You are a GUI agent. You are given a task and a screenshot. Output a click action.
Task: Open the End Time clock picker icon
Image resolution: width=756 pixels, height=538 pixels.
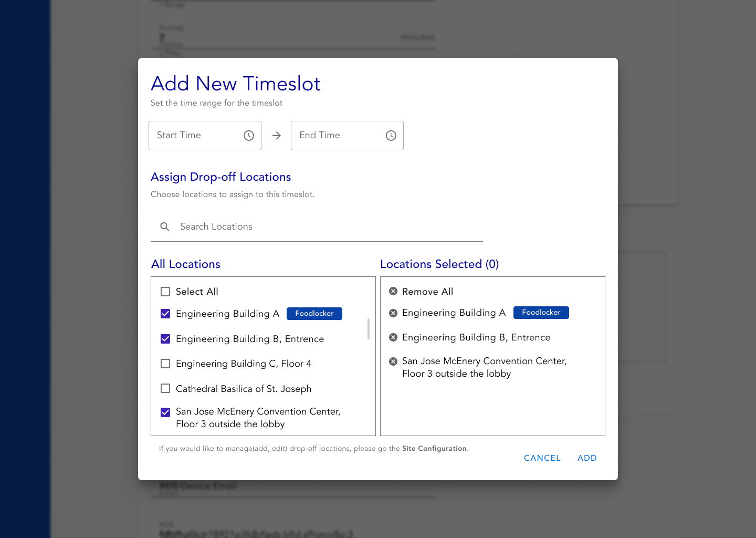pos(391,136)
